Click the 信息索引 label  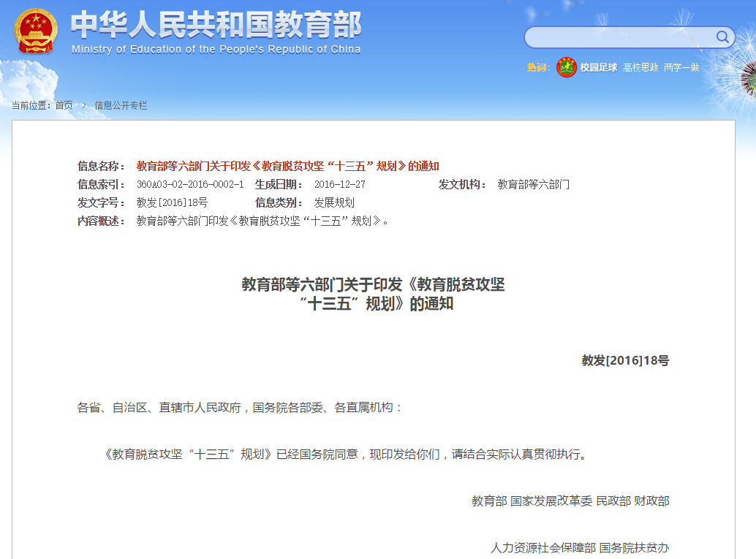coord(101,185)
